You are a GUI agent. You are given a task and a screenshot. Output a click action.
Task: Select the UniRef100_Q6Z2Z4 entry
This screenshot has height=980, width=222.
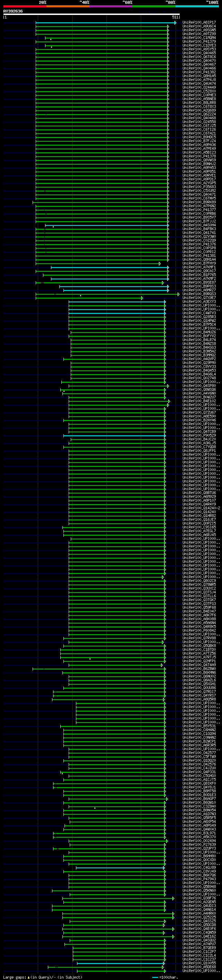coord(199,114)
